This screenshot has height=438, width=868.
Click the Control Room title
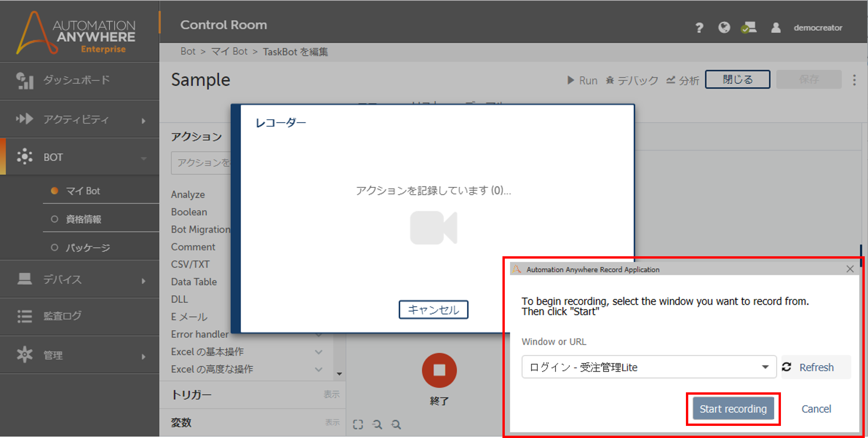click(224, 25)
